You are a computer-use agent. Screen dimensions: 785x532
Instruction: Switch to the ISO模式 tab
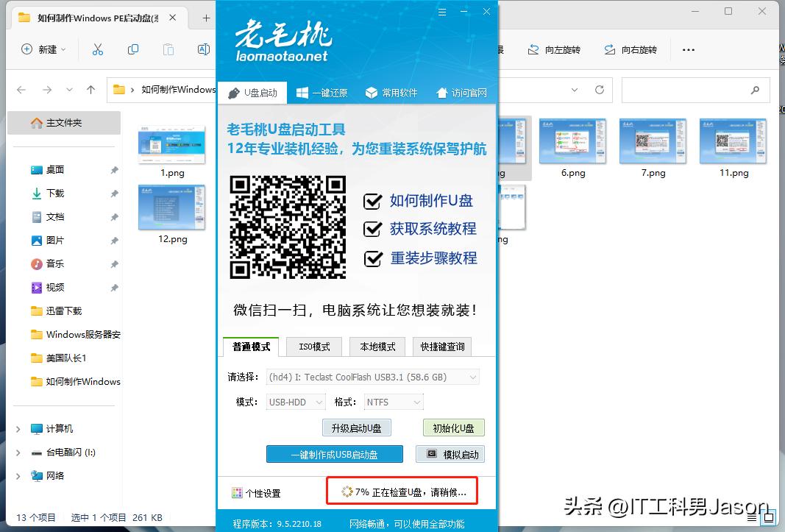point(313,347)
